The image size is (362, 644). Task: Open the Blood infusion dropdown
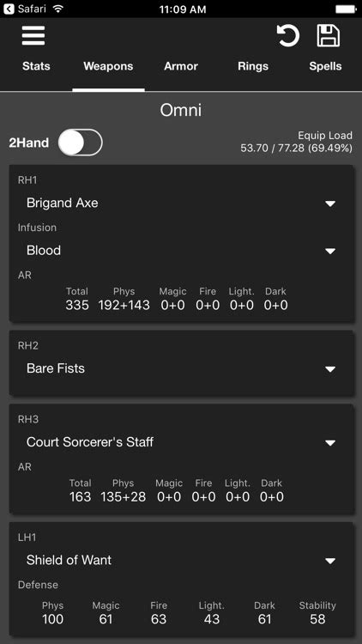tap(181, 251)
